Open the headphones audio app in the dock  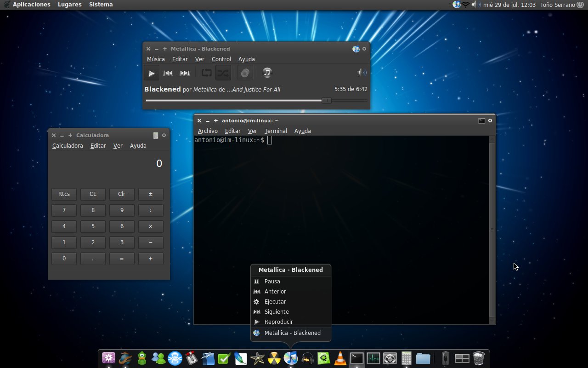coord(307,358)
